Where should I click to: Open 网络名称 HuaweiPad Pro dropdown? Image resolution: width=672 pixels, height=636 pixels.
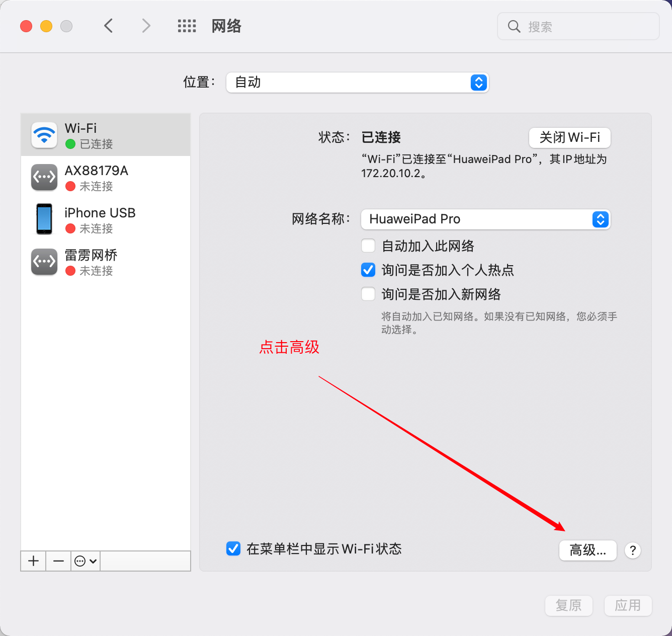click(486, 219)
